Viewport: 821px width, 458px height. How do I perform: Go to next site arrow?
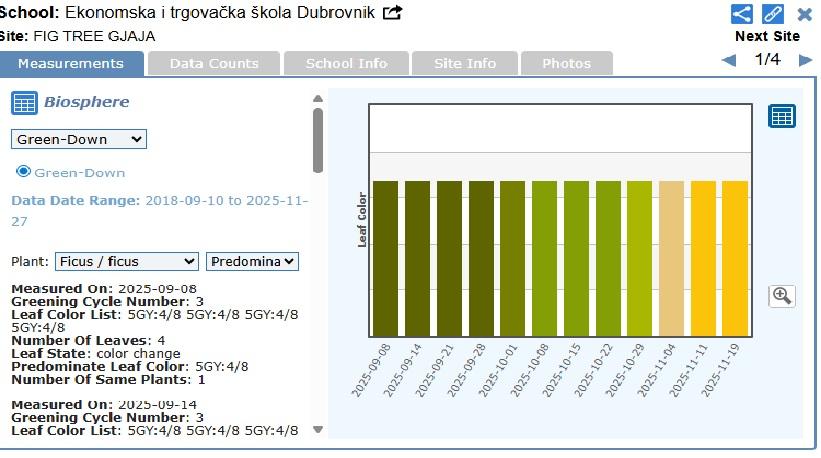pyautogui.click(x=805, y=60)
